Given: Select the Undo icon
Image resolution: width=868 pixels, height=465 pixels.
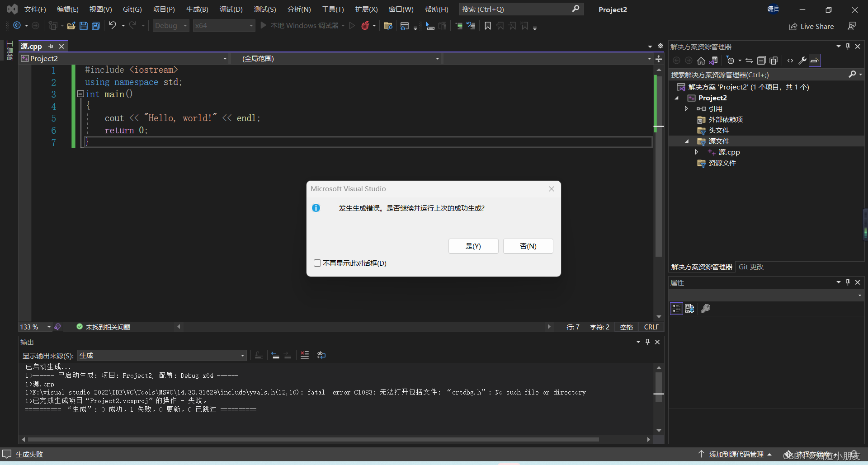Looking at the screenshot, I should pos(113,25).
